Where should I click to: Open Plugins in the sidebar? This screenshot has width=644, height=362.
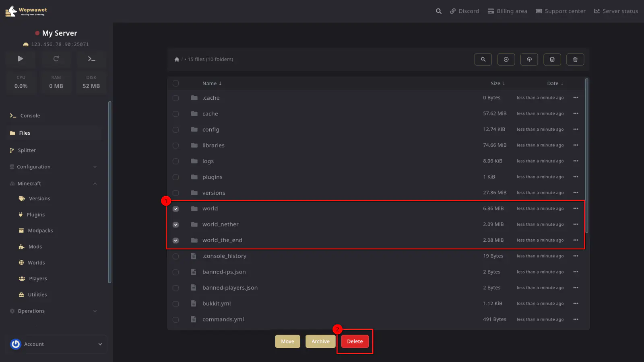[35, 215]
